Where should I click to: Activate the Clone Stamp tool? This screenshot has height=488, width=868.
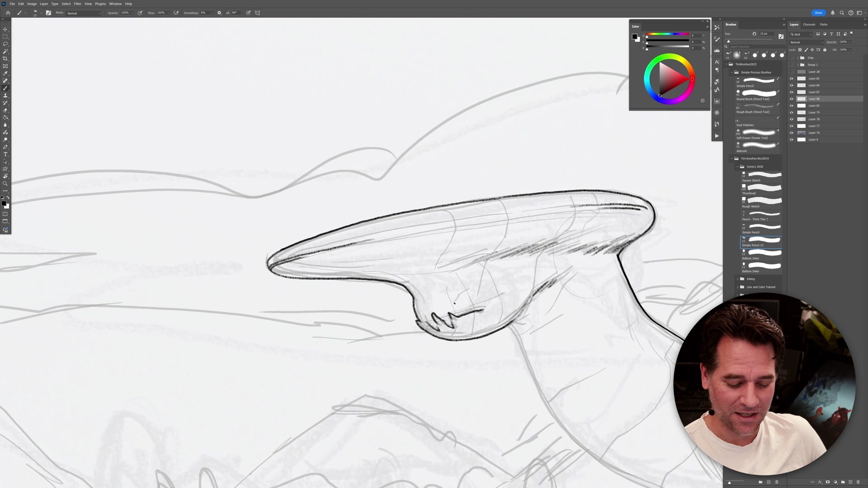click(x=5, y=95)
